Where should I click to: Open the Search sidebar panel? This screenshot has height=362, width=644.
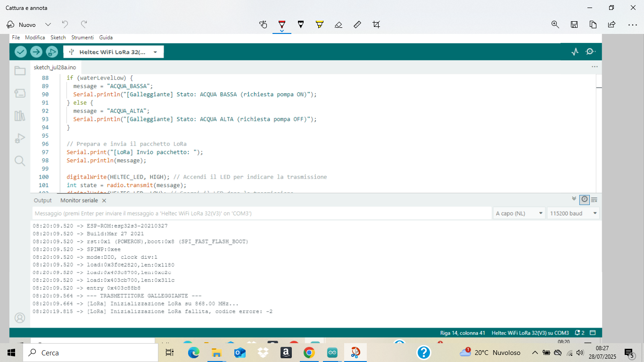tap(20, 161)
